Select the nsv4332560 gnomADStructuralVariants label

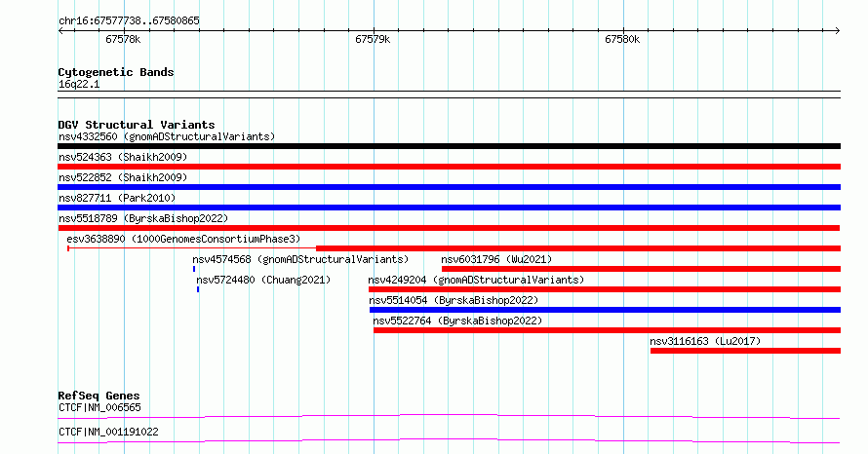coord(167,136)
